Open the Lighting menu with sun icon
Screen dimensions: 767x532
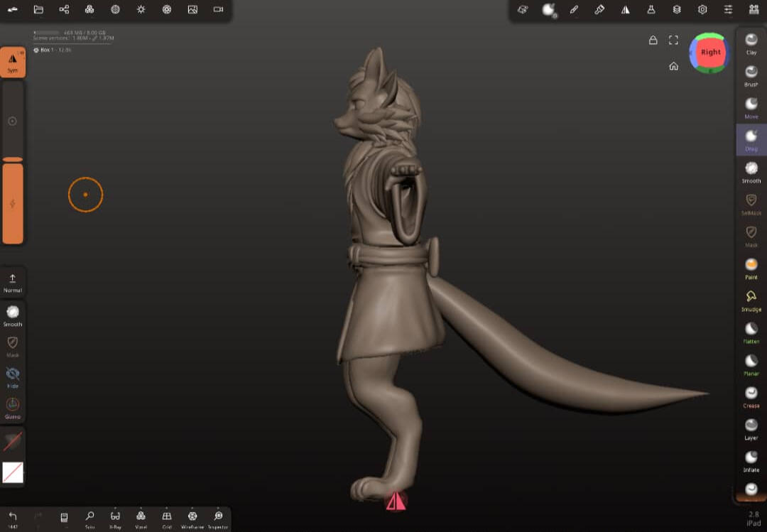141,9
